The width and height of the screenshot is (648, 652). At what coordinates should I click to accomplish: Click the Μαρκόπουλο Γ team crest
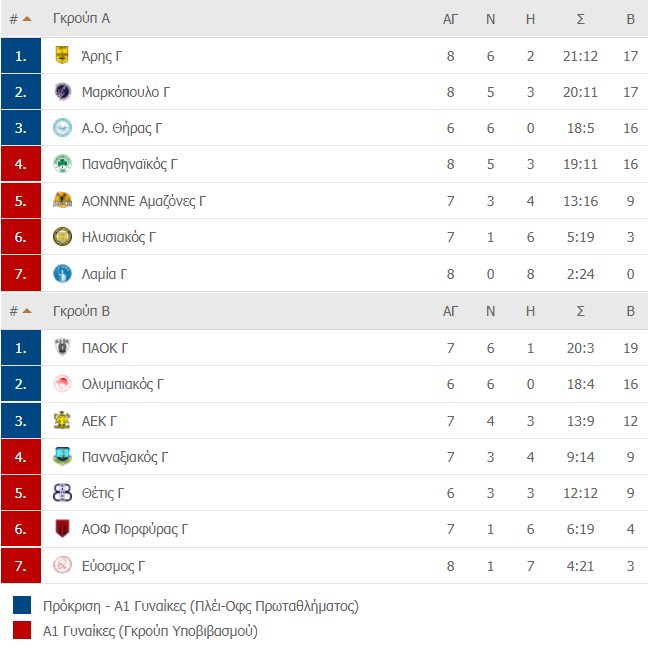(62, 92)
